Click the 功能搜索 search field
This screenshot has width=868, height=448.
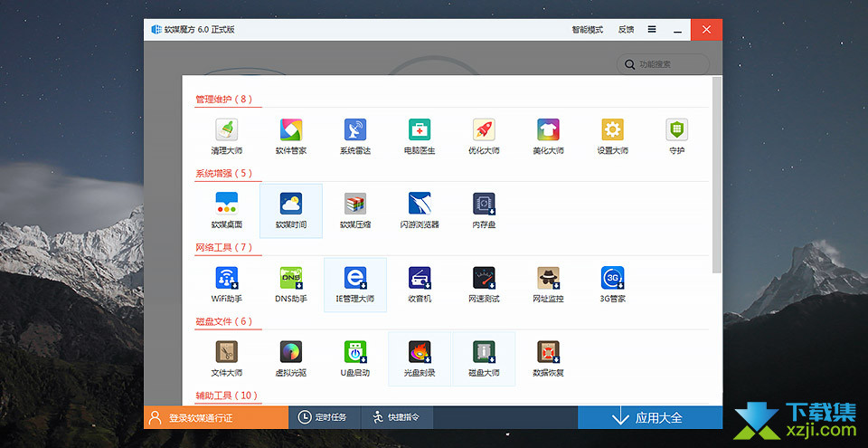[663, 64]
